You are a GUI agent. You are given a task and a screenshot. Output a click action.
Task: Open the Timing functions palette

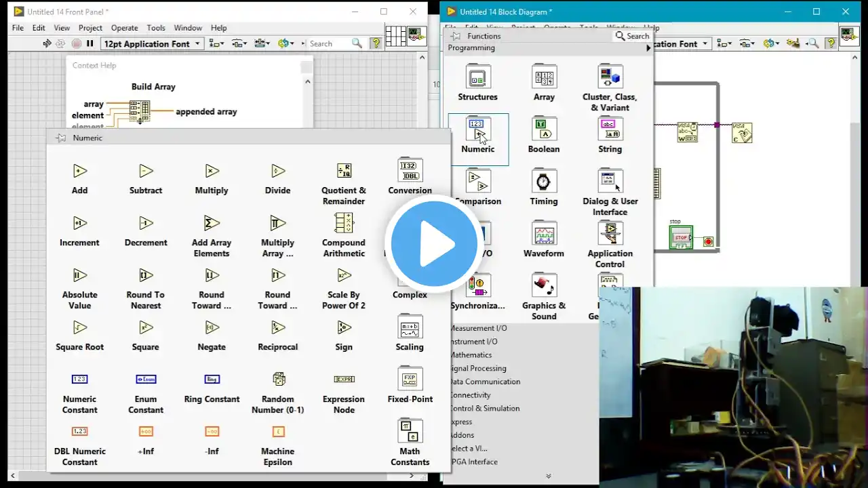[543, 181]
